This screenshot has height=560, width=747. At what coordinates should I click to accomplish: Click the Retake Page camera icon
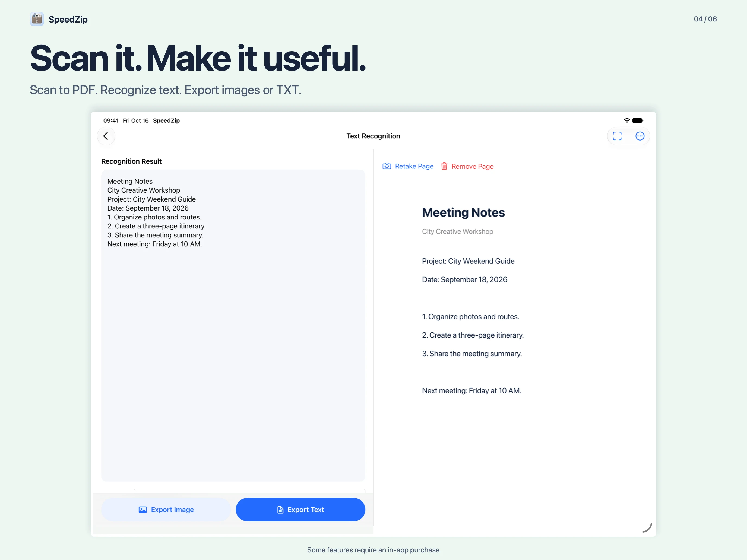tap(387, 166)
